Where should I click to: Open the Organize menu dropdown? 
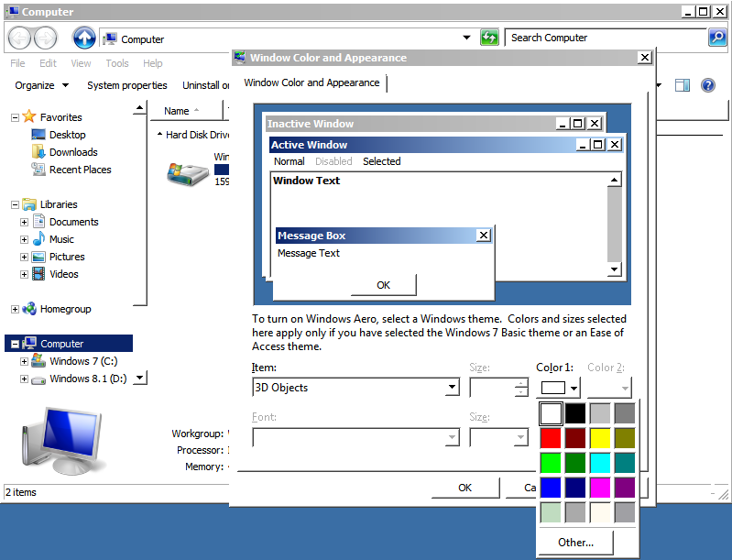(x=41, y=85)
